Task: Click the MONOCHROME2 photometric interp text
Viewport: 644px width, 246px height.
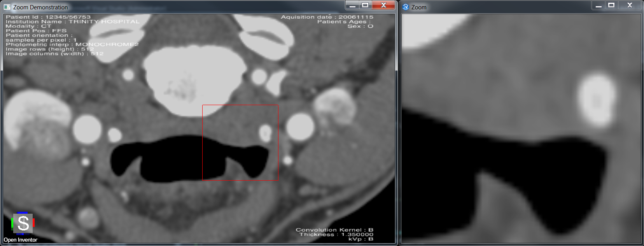Action: coord(107,44)
